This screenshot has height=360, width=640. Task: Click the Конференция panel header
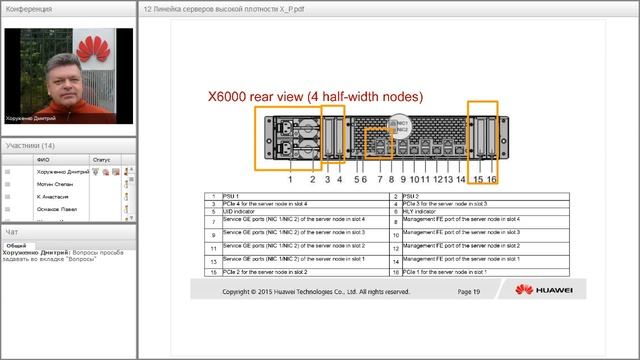(x=69, y=9)
